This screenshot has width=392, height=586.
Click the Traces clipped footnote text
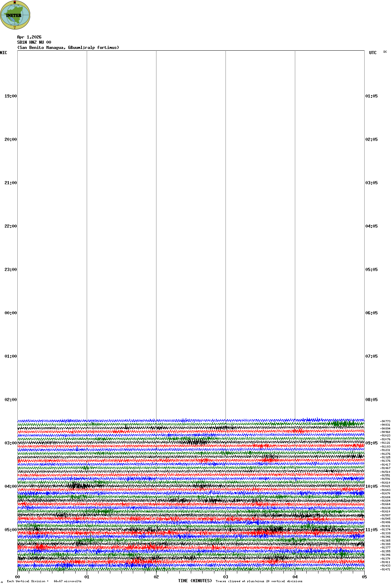pos(259,581)
